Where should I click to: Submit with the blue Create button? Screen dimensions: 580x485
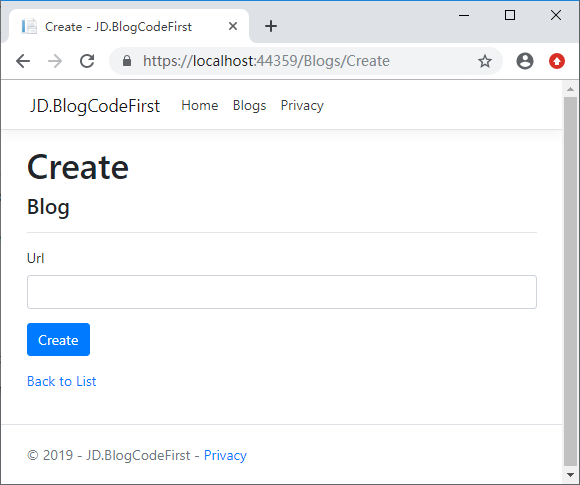(58, 340)
